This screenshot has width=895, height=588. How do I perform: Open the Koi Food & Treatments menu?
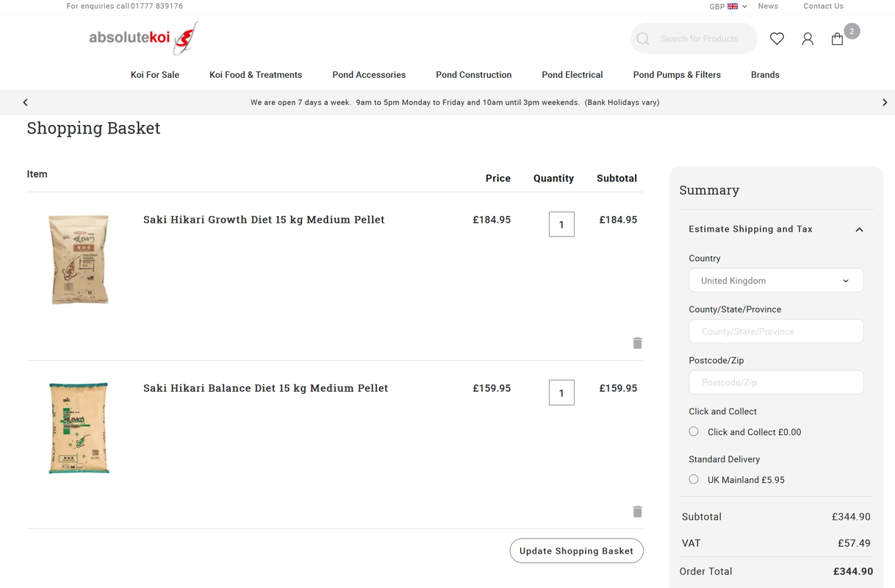pyautogui.click(x=256, y=74)
